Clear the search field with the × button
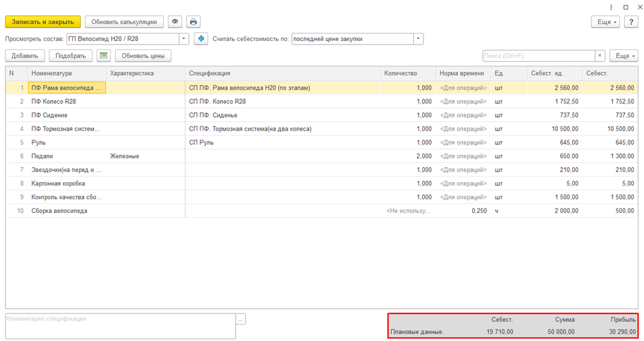The height and width of the screenshot is (341, 644). tap(600, 56)
